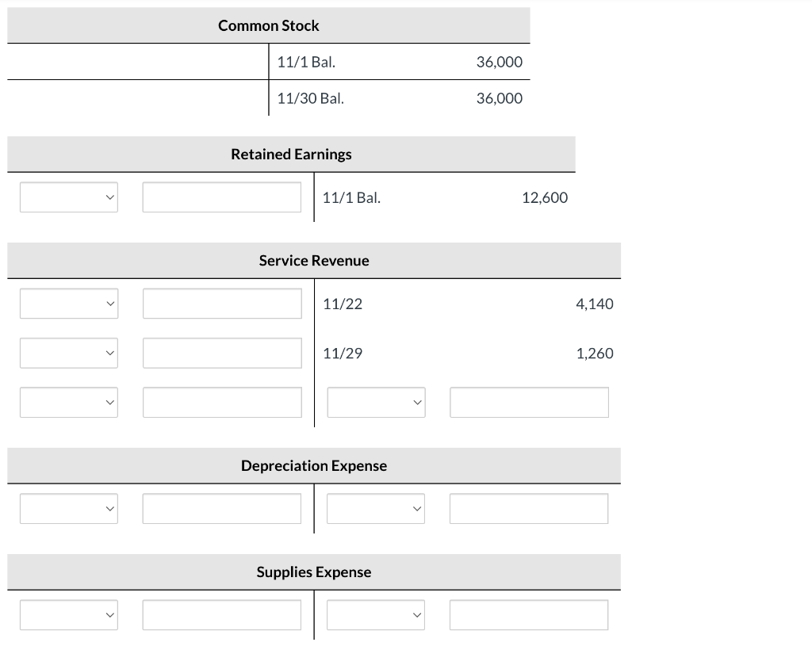This screenshot has height=650, width=812.
Task: Open the Depreciation Expense credit-side dropdown
Action: point(375,508)
